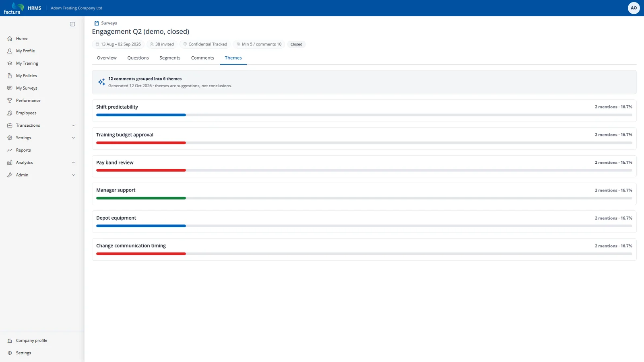Click the My Training graduation cap icon
The height and width of the screenshot is (362, 644).
click(10, 64)
